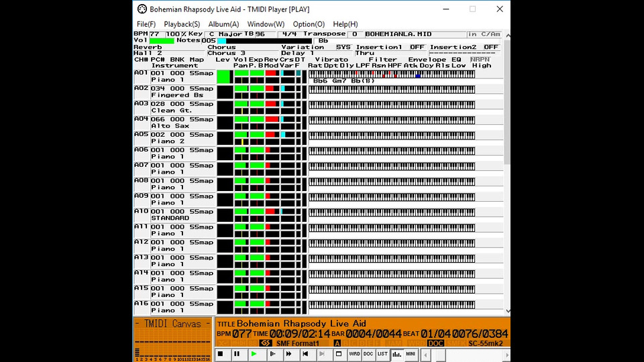Click the vertical scrollbar up arrow
Image resolution: width=644 pixels, height=362 pixels.
[x=508, y=36]
